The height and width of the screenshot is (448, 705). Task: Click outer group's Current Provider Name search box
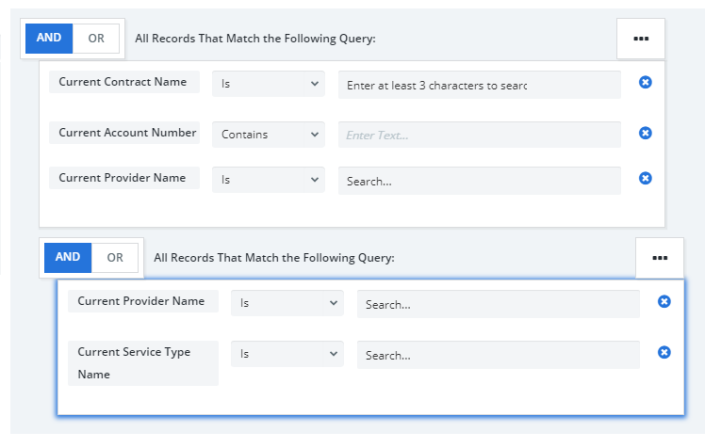pyautogui.click(x=479, y=181)
